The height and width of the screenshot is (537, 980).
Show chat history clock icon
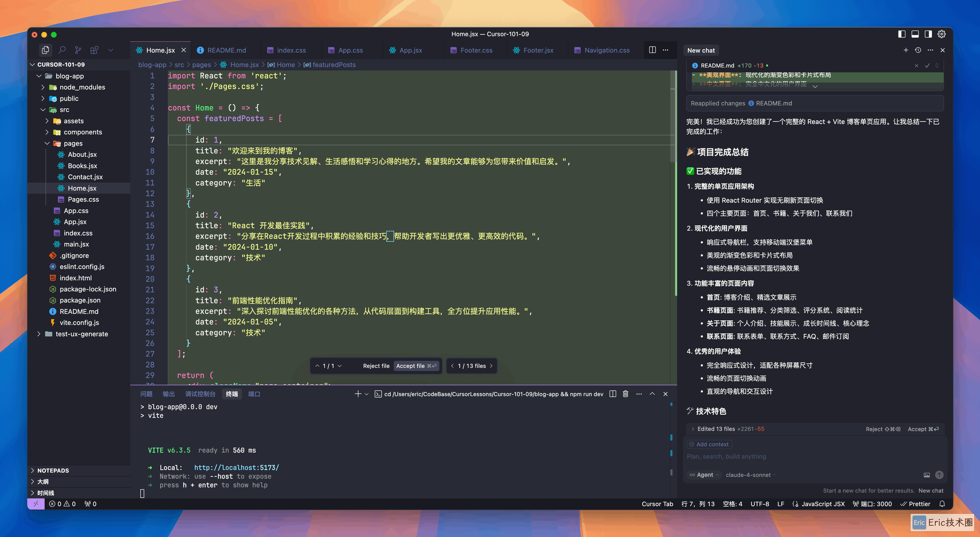point(918,50)
